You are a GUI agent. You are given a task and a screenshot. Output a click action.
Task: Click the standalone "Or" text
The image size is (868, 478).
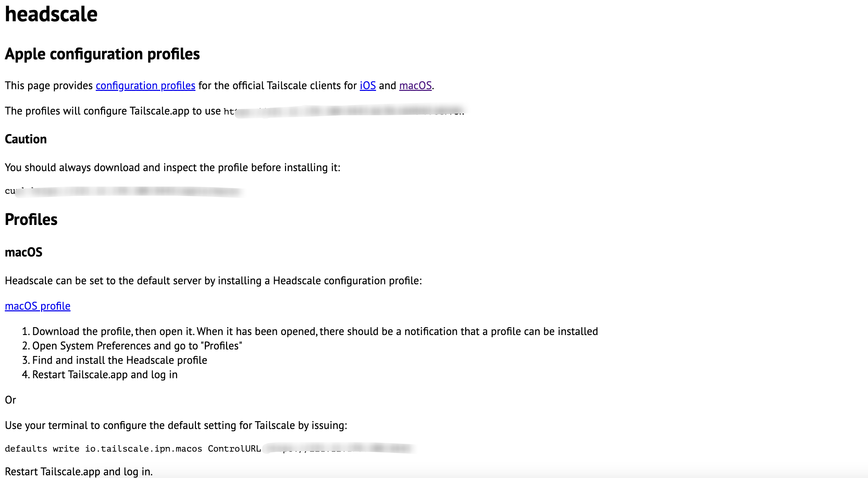pyautogui.click(x=11, y=400)
